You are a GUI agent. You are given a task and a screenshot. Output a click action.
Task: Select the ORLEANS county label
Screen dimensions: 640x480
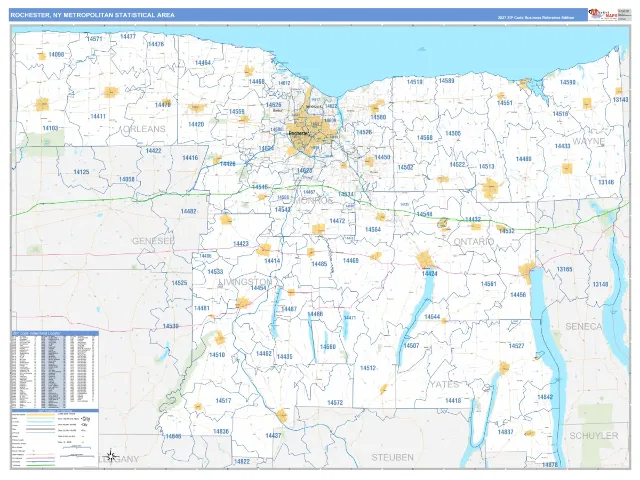pos(144,129)
